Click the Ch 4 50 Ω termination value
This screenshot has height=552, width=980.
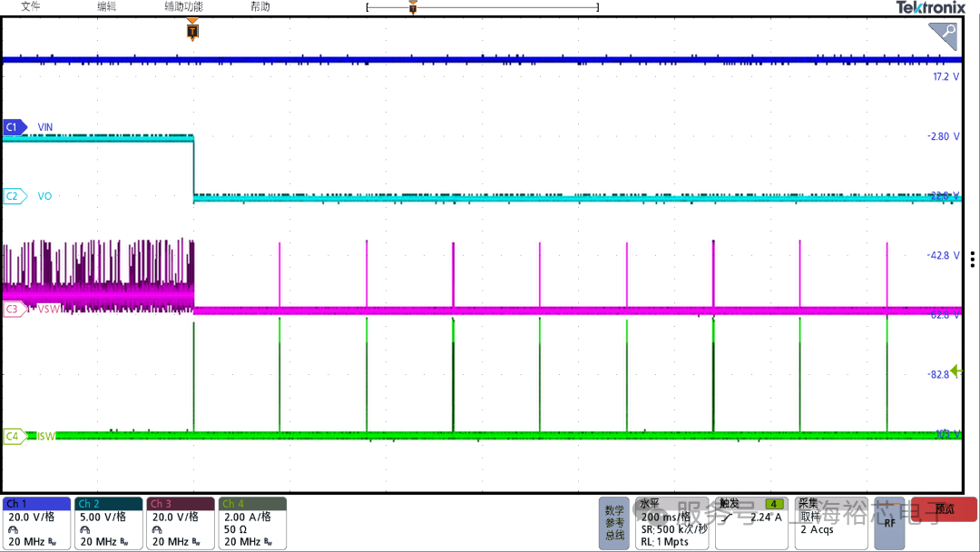pyautogui.click(x=236, y=529)
